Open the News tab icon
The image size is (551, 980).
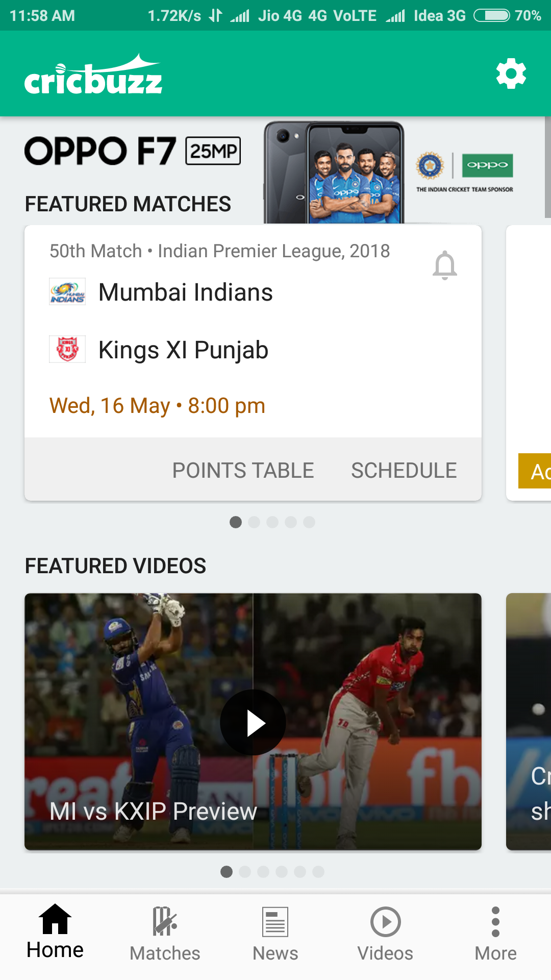pos(275,922)
